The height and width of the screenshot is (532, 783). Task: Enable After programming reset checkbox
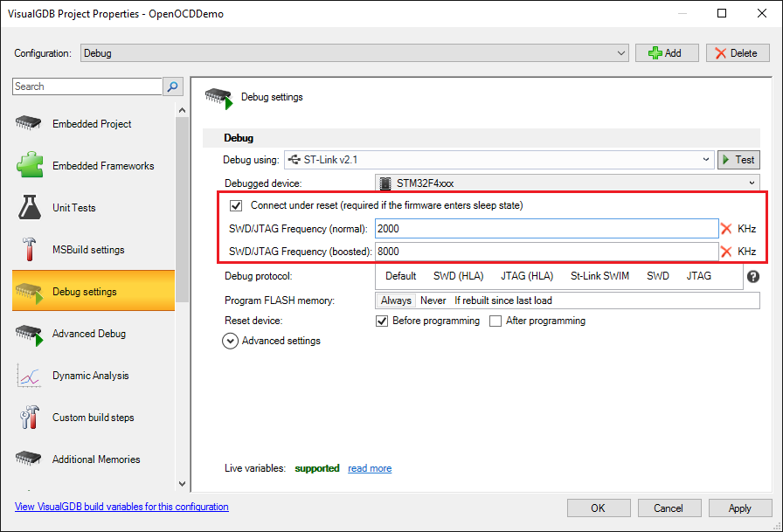tap(495, 321)
